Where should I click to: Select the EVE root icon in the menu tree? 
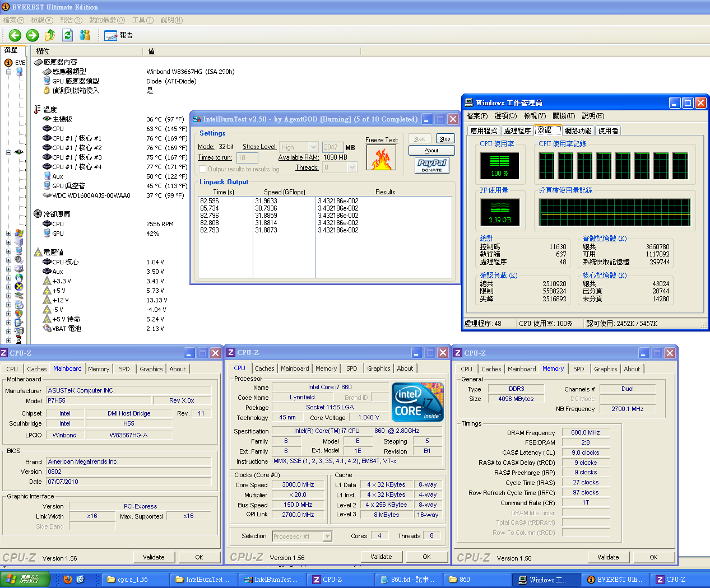[x=8, y=63]
